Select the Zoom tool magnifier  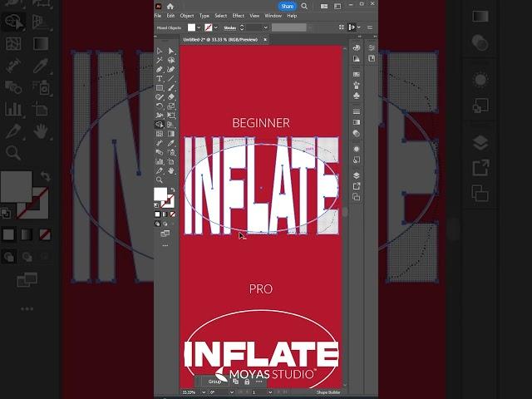[159, 180]
